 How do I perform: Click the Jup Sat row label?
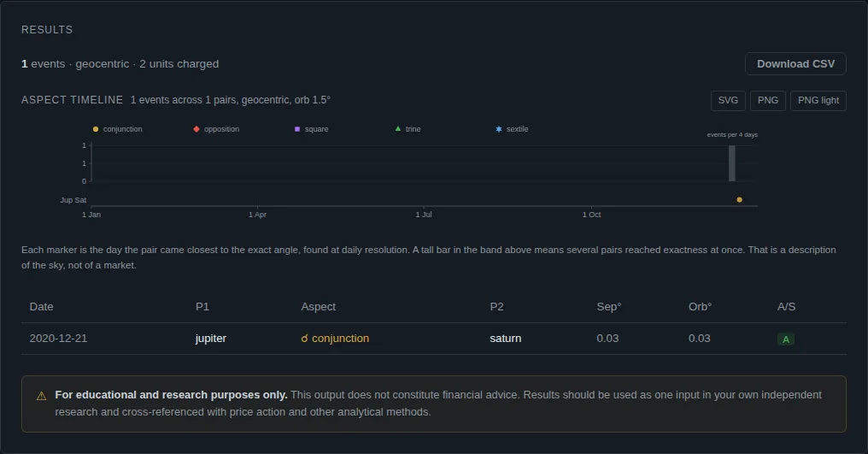tap(73, 200)
